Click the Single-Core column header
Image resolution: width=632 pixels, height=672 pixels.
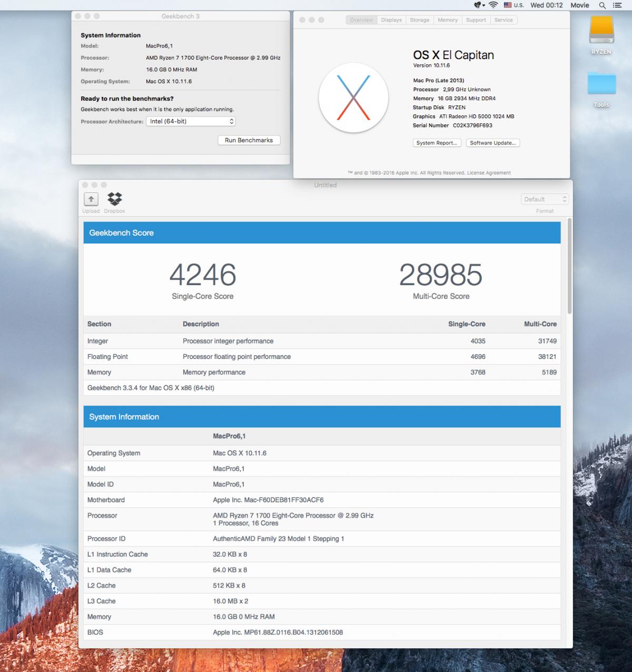[x=467, y=324]
